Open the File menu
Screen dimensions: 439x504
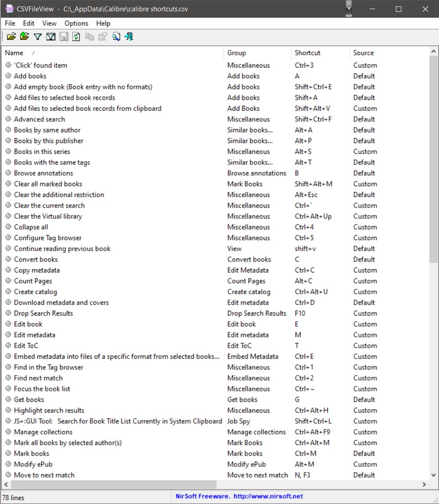10,23
